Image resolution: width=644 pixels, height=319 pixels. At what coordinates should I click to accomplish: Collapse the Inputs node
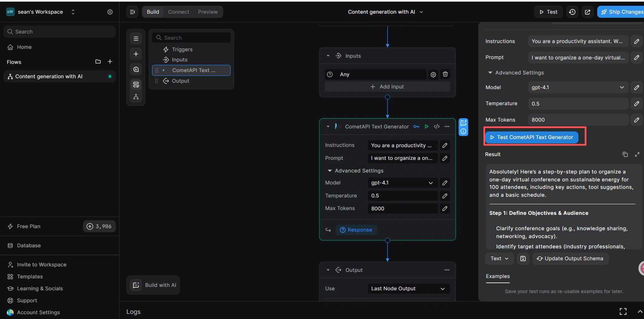pyautogui.click(x=328, y=56)
